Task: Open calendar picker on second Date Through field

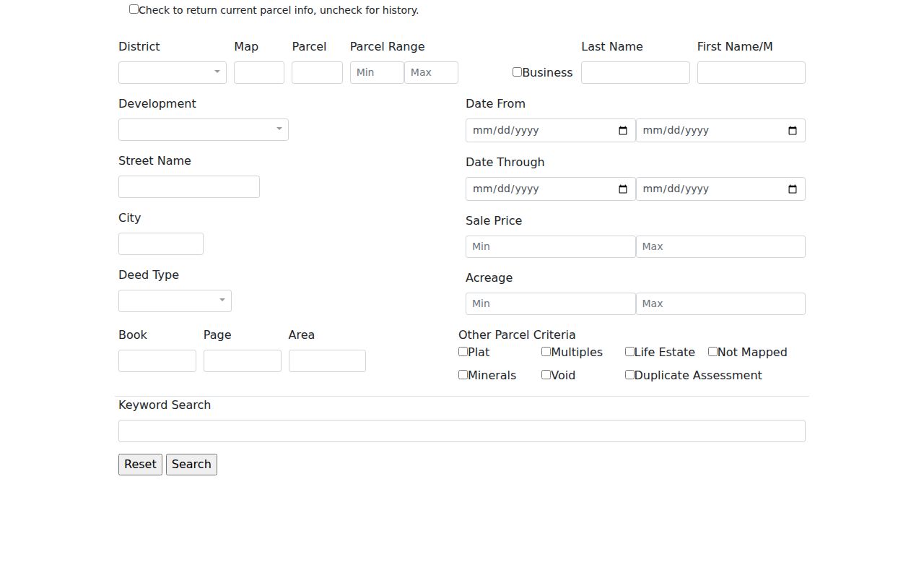Action: point(793,189)
